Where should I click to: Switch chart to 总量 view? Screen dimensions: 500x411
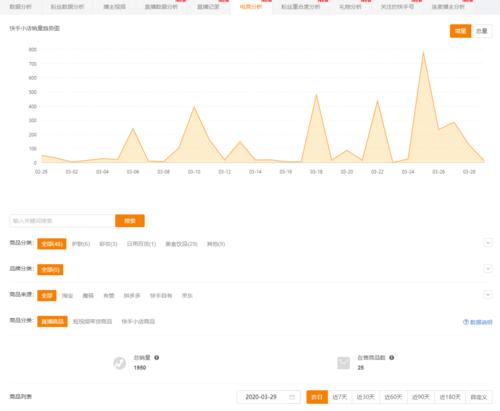click(482, 31)
